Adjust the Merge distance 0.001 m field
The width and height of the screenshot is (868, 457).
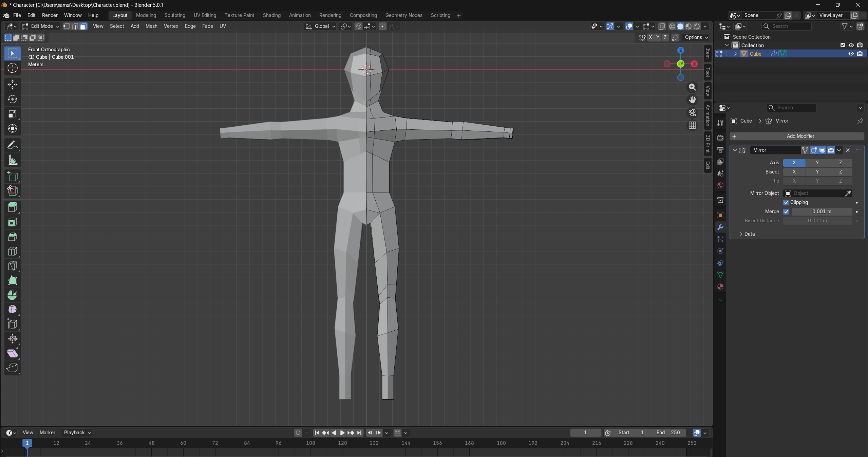click(x=822, y=212)
